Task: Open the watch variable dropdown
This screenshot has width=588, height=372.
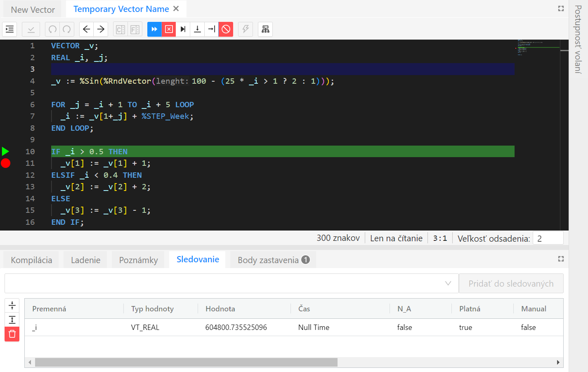Action: click(x=448, y=283)
